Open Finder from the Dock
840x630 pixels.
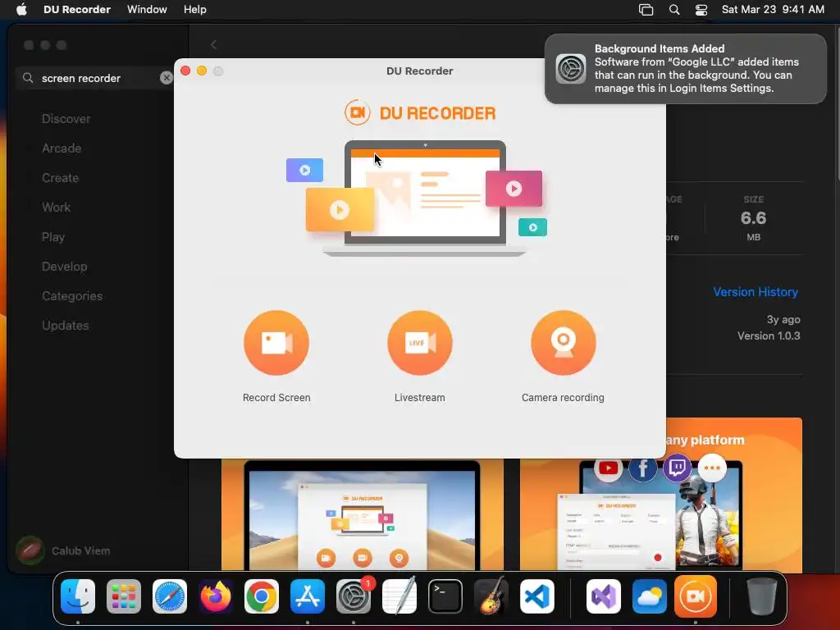[x=78, y=596]
